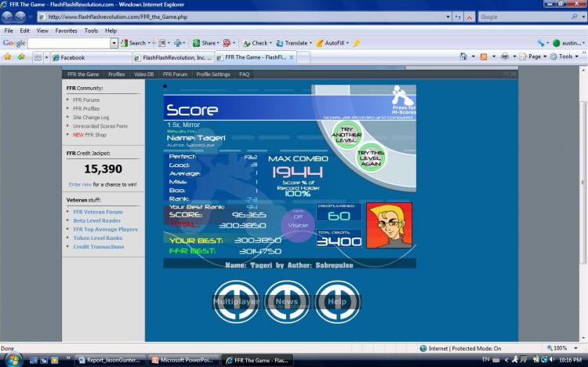588x367 pixels.
Task: Click the browser Forward arrow button
Action: pos(20,16)
